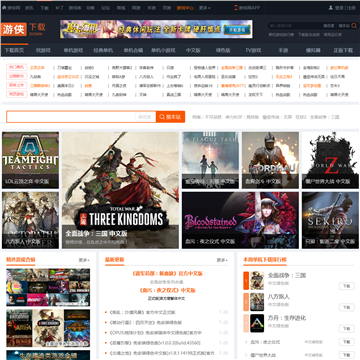Expand the 更多 dropdown in top navigation
The image size is (360, 360).
[204, 8]
